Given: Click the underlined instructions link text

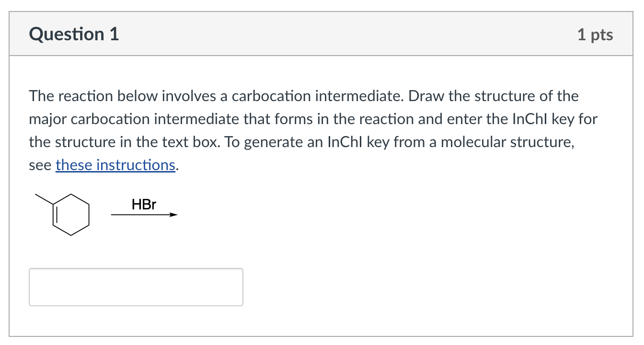Looking at the screenshot, I should pyautogui.click(x=115, y=165).
